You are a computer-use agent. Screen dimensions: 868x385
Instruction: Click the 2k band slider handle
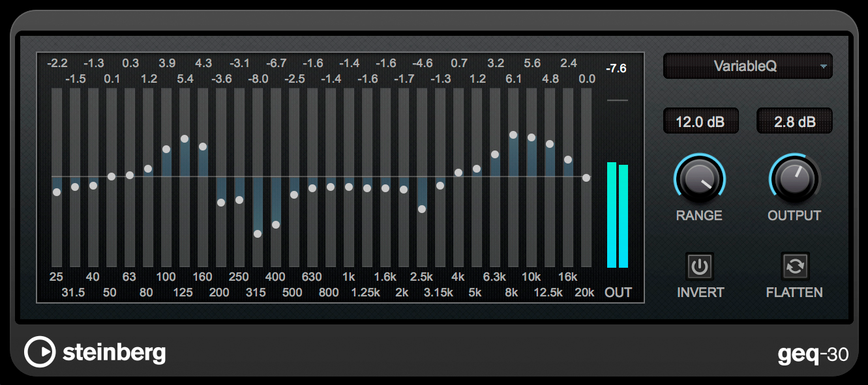point(404,190)
